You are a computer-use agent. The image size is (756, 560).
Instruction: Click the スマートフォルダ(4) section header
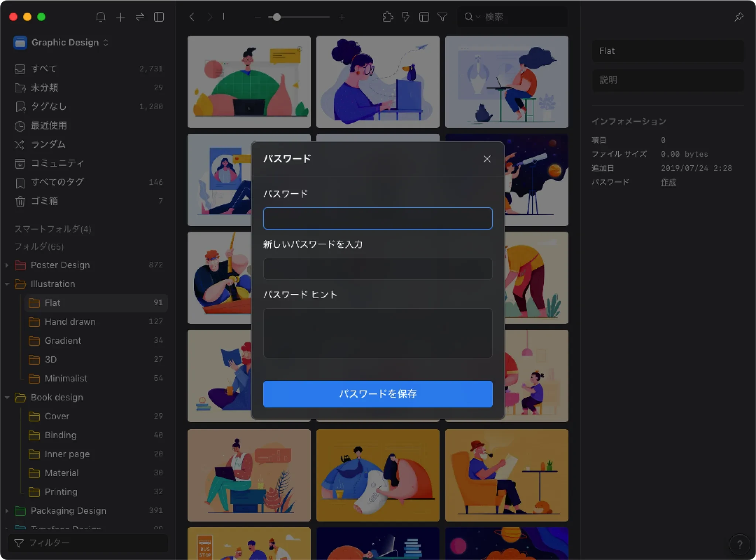[x=52, y=229]
